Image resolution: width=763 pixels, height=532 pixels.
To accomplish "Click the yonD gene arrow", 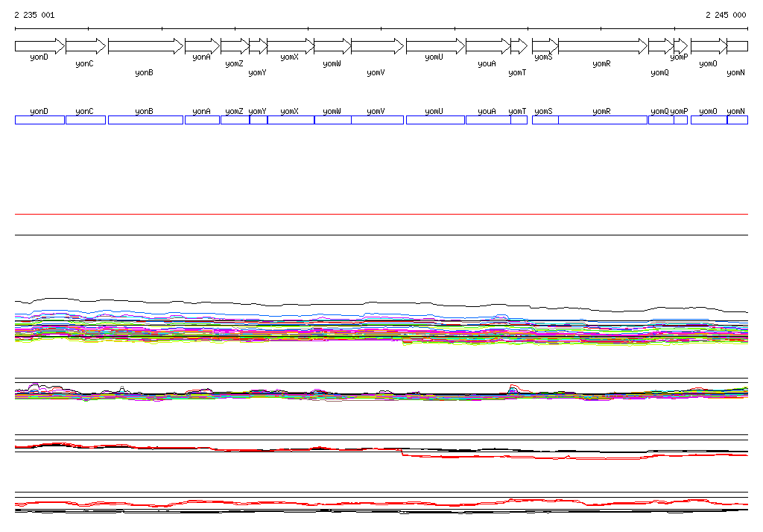I will tap(39, 46).
